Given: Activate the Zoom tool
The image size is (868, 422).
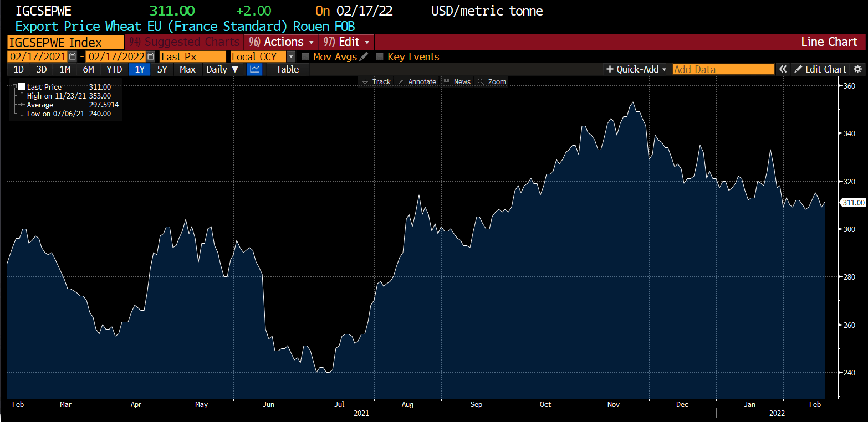Looking at the screenshot, I should pyautogui.click(x=492, y=81).
